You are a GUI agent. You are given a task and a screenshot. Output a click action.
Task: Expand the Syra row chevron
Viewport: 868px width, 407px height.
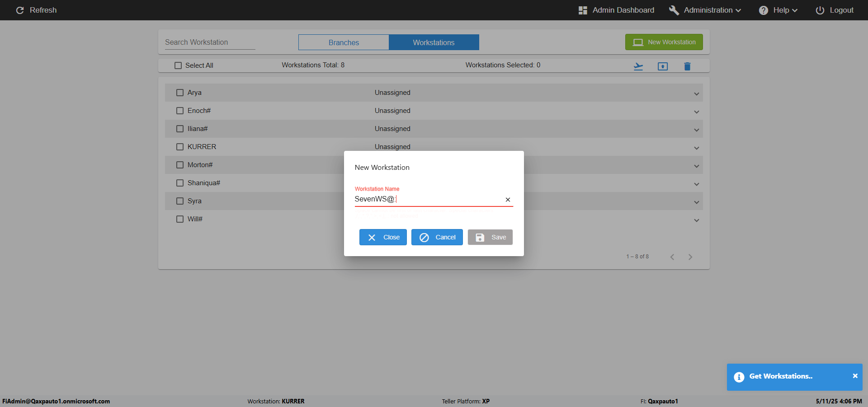[697, 202]
